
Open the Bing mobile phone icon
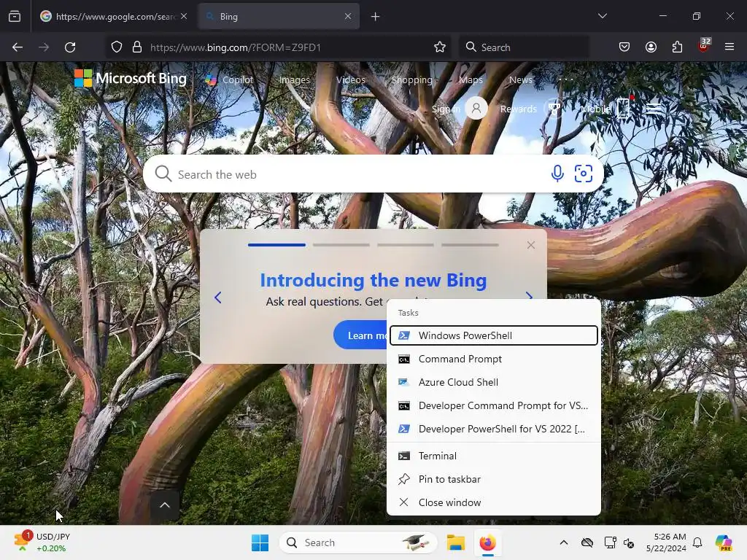click(624, 108)
